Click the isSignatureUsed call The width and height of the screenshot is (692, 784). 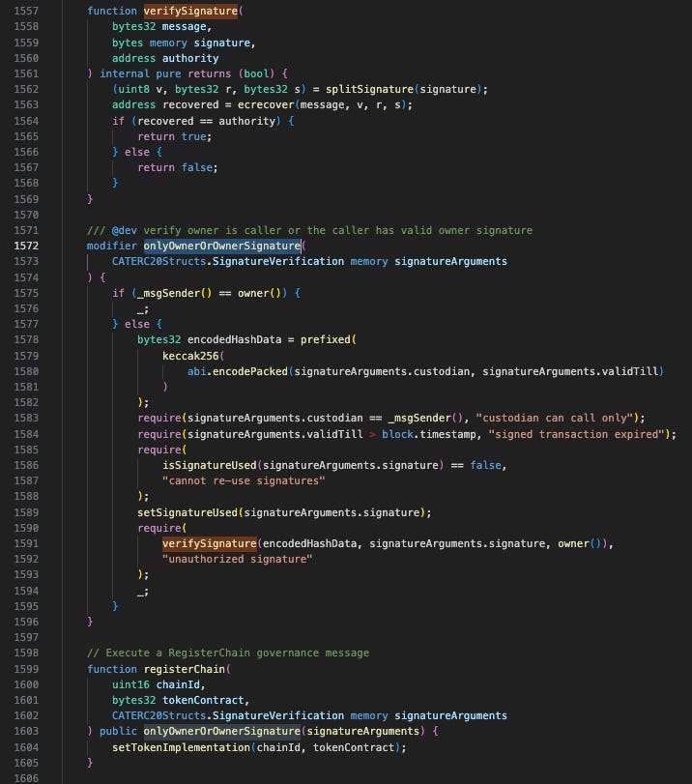coord(210,465)
